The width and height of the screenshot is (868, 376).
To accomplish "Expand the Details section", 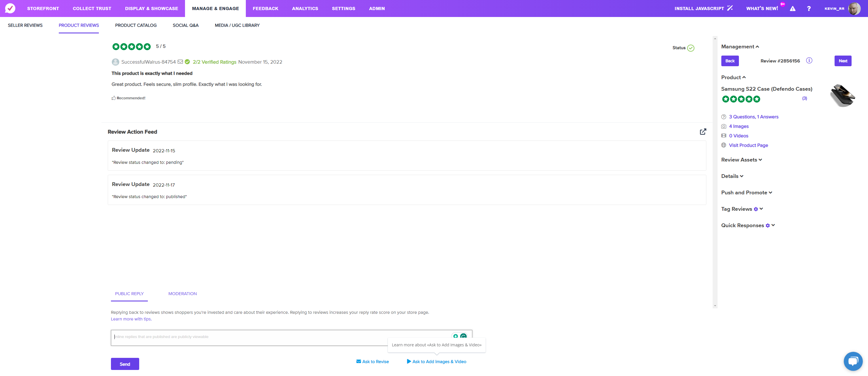I will 732,176.
